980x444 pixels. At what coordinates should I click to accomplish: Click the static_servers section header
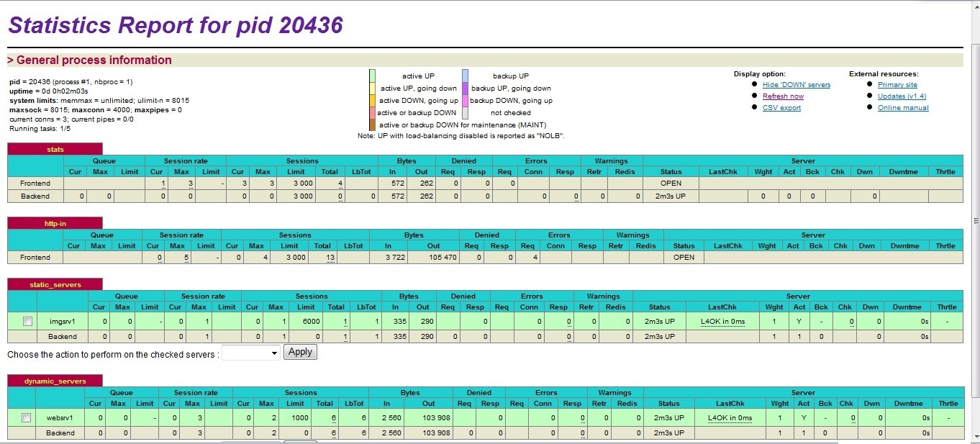[55, 285]
